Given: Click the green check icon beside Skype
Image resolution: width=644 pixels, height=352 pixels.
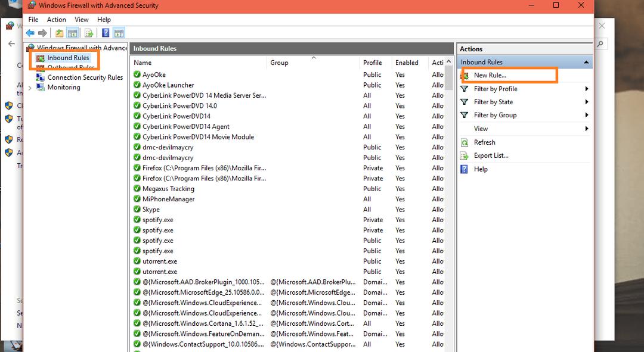Looking at the screenshot, I should click(137, 209).
